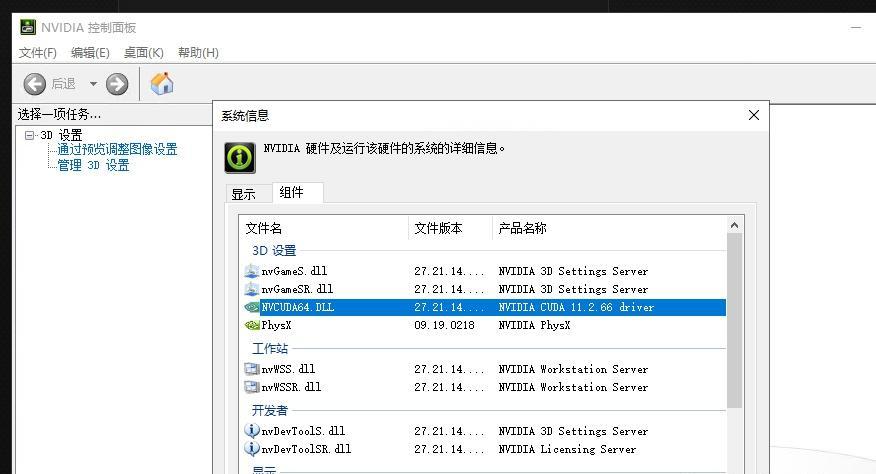Select the PhysX row name
Viewport: 876px width, 474px height.
[277, 325]
